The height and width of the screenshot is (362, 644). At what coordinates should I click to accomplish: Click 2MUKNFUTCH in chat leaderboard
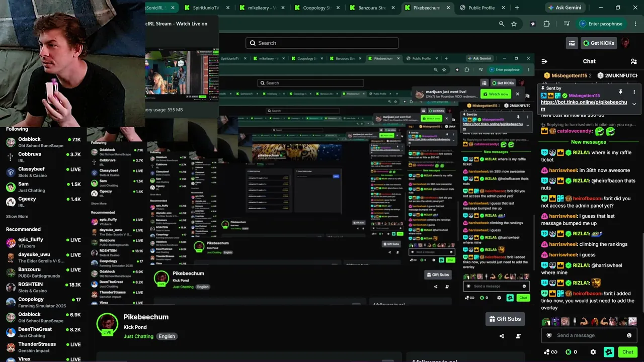tap(618, 75)
